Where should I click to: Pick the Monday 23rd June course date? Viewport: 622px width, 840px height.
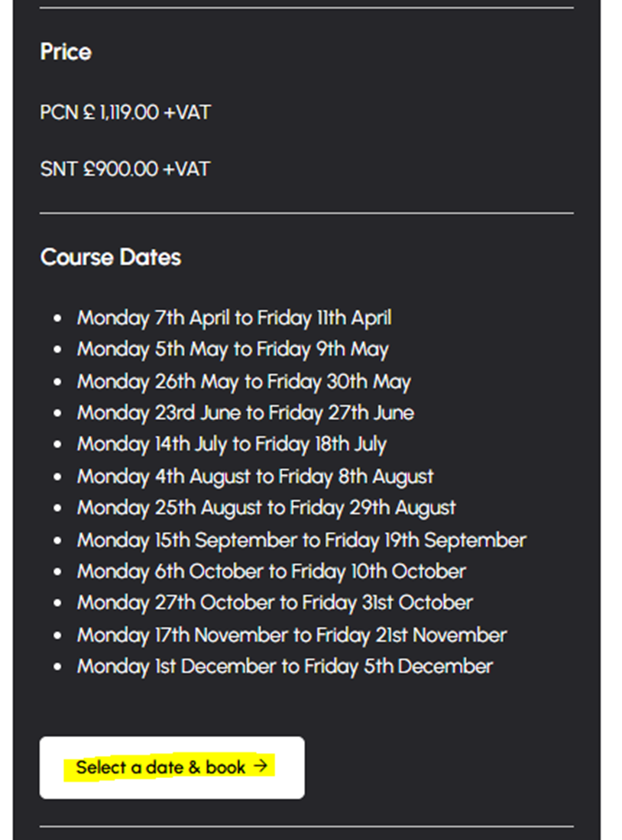tap(245, 413)
